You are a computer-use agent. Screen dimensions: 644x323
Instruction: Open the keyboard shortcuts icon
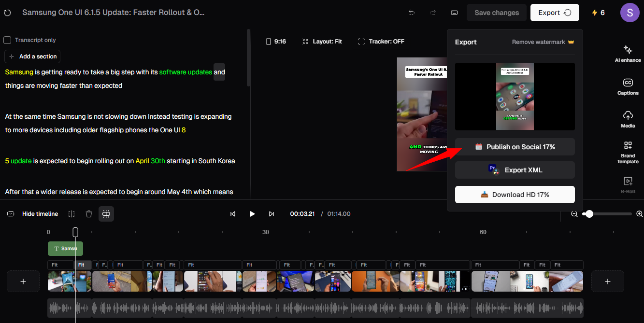pyautogui.click(x=454, y=13)
